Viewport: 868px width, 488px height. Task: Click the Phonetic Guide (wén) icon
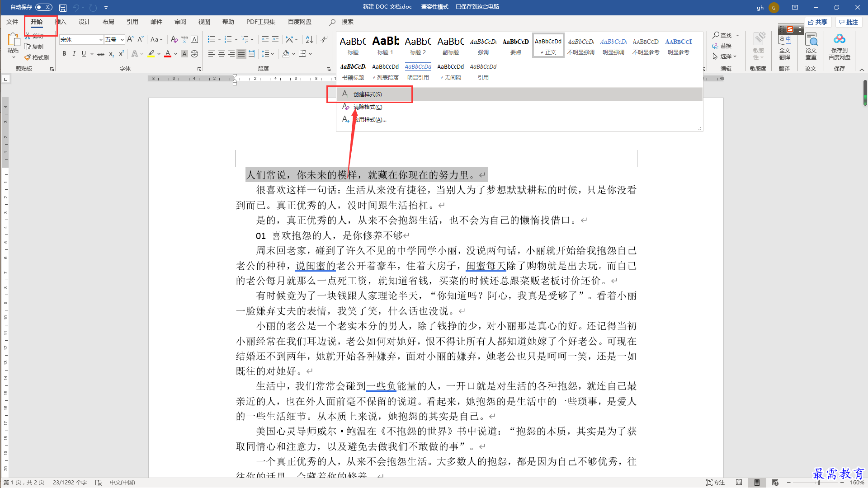[x=184, y=39]
